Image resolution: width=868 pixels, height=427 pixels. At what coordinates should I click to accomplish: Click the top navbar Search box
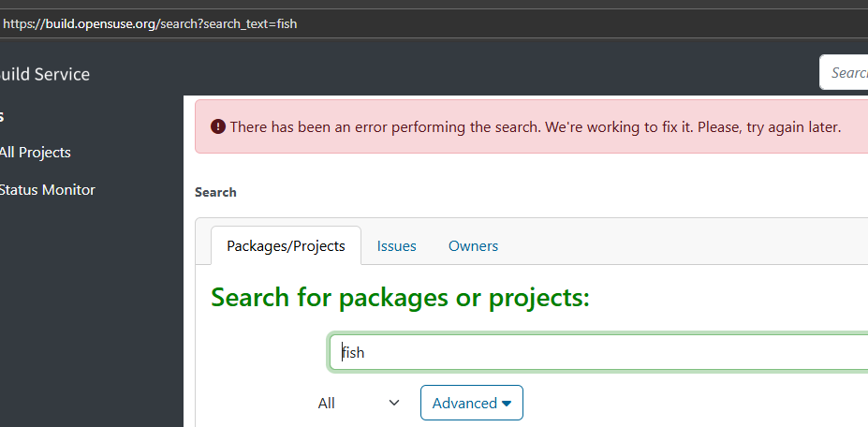click(846, 72)
